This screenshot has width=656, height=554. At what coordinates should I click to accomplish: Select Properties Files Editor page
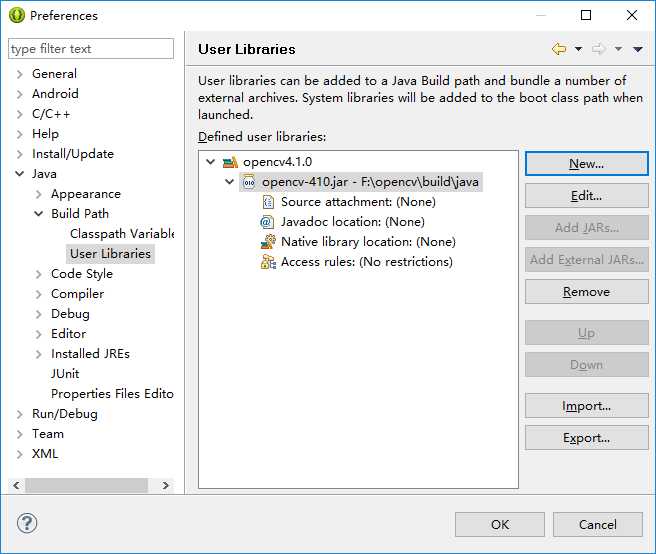coord(112,394)
